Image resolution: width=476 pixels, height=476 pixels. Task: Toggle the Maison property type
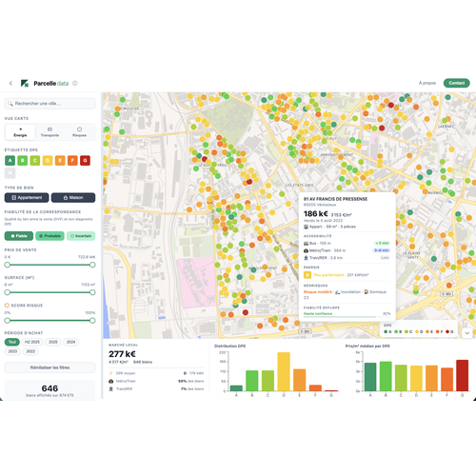pos(73,198)
